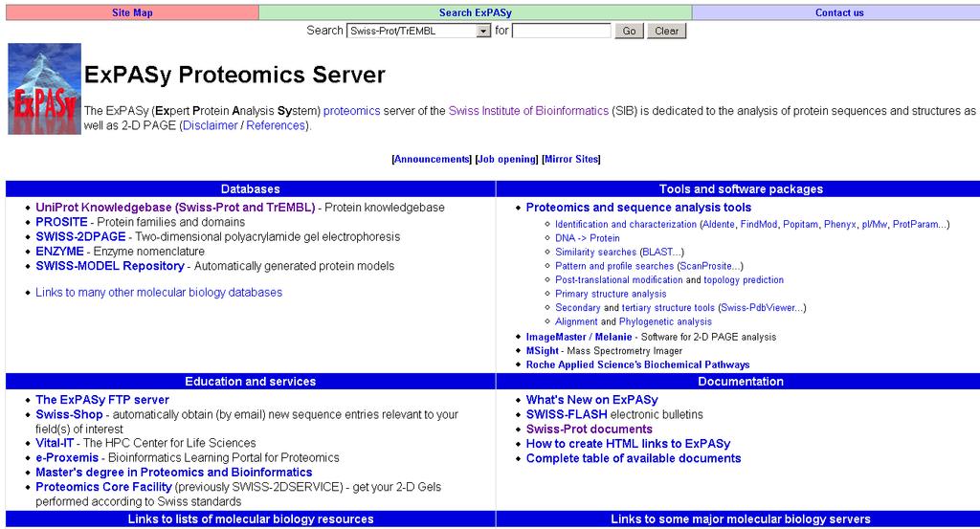Image resolution: width=980 pixels, height=529 pixels.
Task: Open the Aldente tool link
Action: pos(719,224)
